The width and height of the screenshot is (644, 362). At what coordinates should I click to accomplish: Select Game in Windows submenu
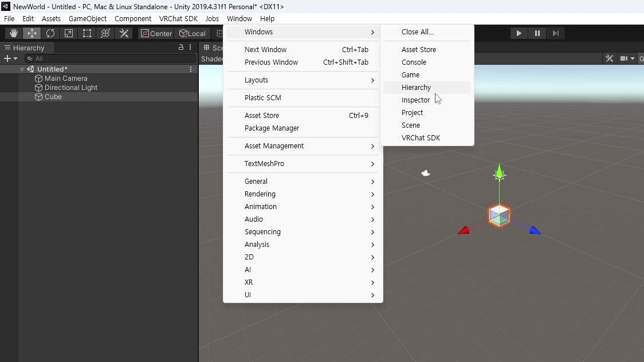point(427,74)
